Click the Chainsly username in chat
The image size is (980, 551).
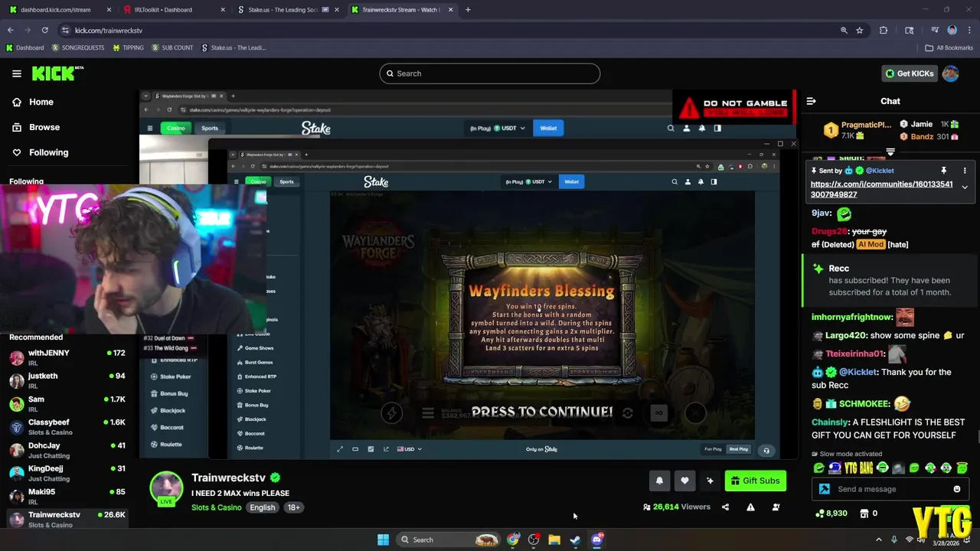830,422
